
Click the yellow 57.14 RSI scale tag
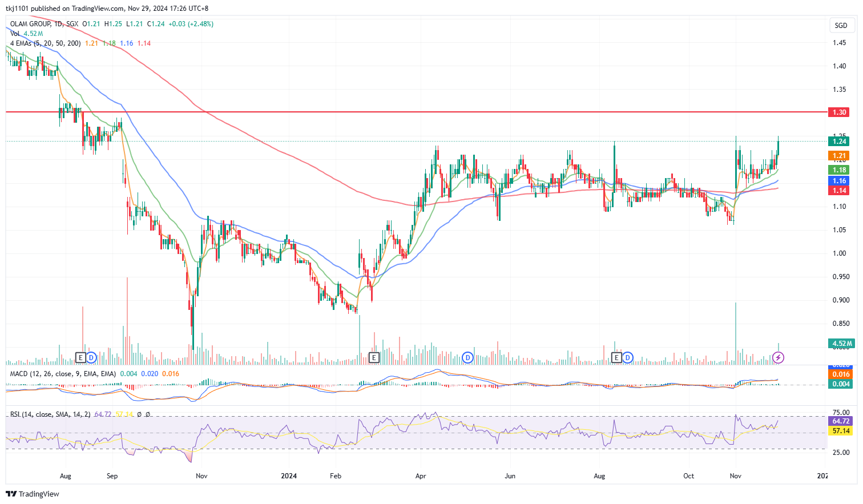[840, 431]
